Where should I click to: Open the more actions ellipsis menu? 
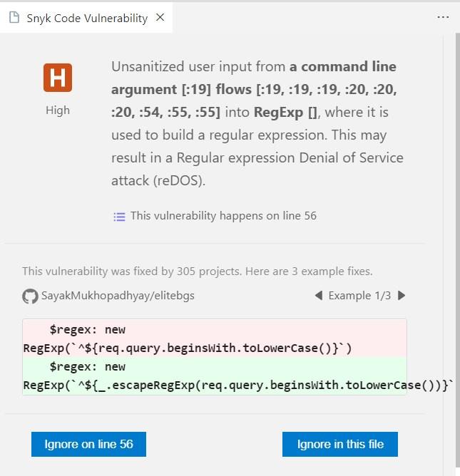click(443, 17)
